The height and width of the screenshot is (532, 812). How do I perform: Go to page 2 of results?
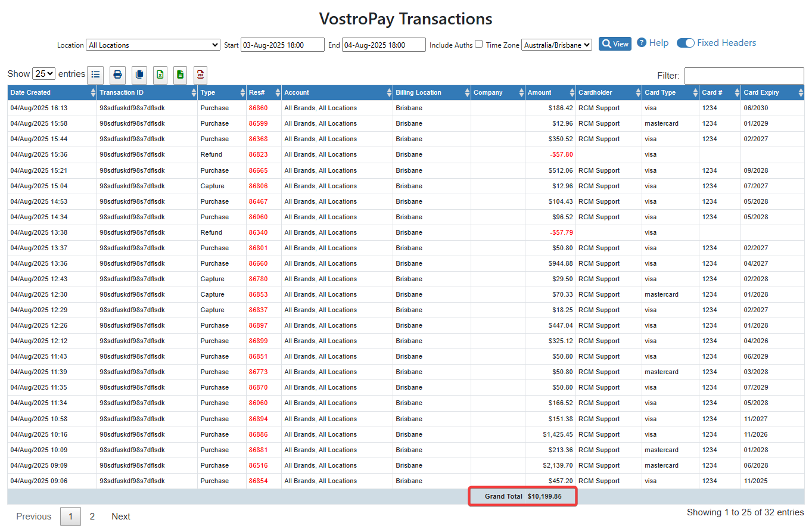coord(92,517)
